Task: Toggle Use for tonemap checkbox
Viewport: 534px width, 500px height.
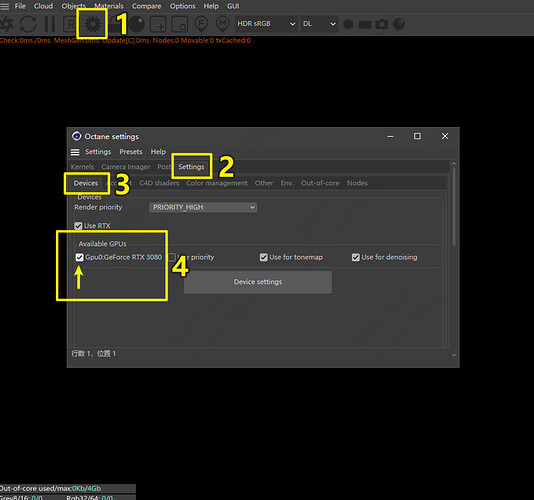Action: click(x=264, y=257)
